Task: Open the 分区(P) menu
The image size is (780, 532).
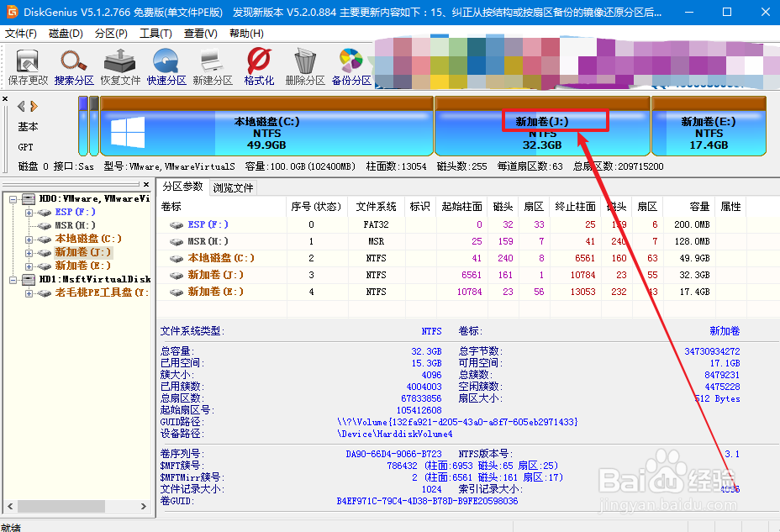Action: [x=111, y=34]
